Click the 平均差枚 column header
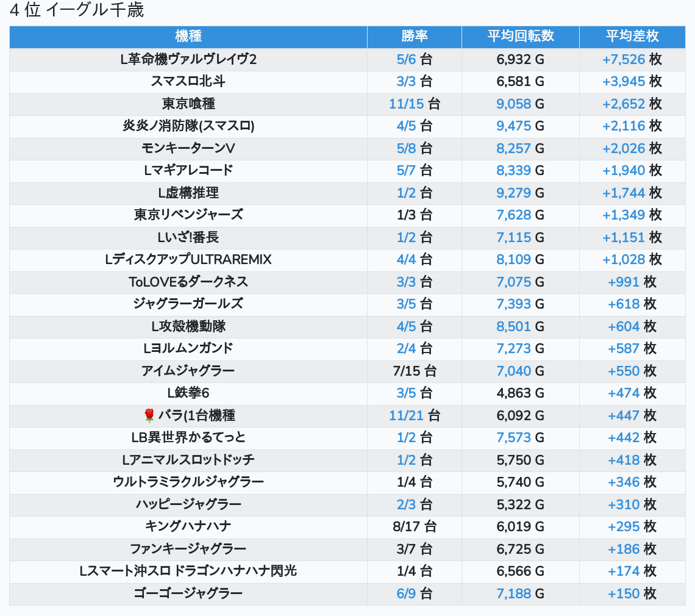 point(632,37)
